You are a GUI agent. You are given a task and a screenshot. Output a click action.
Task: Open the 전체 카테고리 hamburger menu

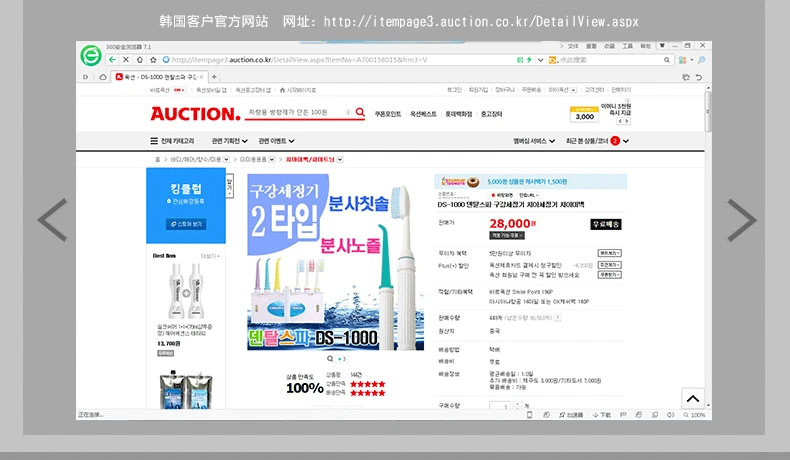172,141
